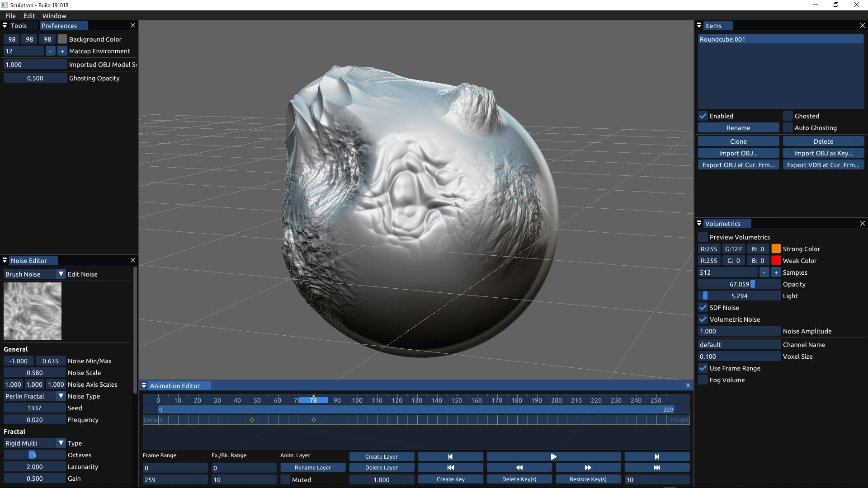The image size is (868, 488).
Task: Click the step to next frame button
Action: point(657,457)
